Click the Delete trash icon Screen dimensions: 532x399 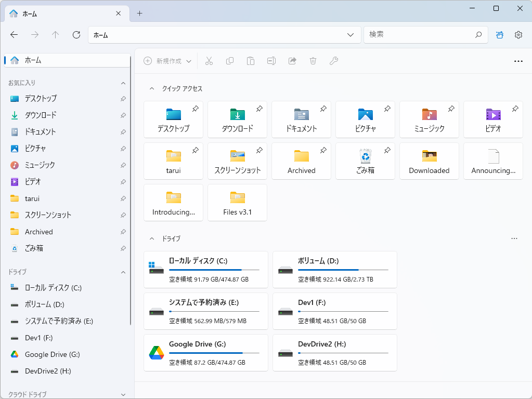point(313,61)
